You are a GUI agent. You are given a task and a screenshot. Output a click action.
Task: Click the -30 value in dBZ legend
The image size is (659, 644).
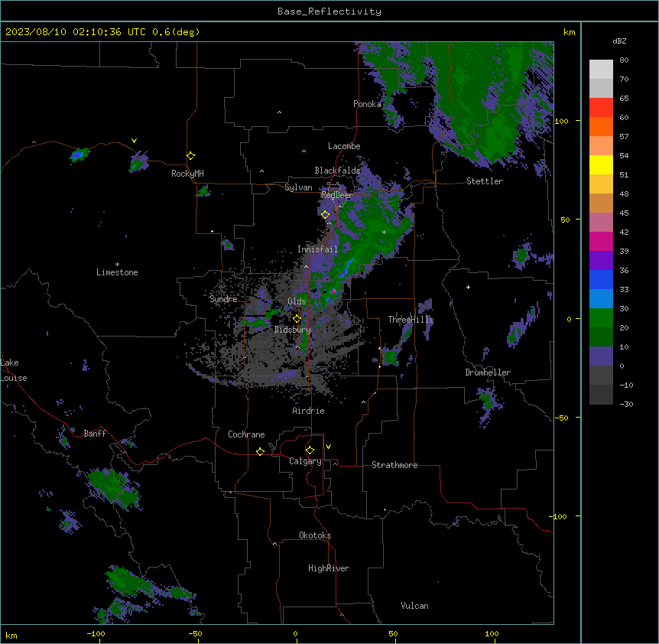(x=626, y=404)
